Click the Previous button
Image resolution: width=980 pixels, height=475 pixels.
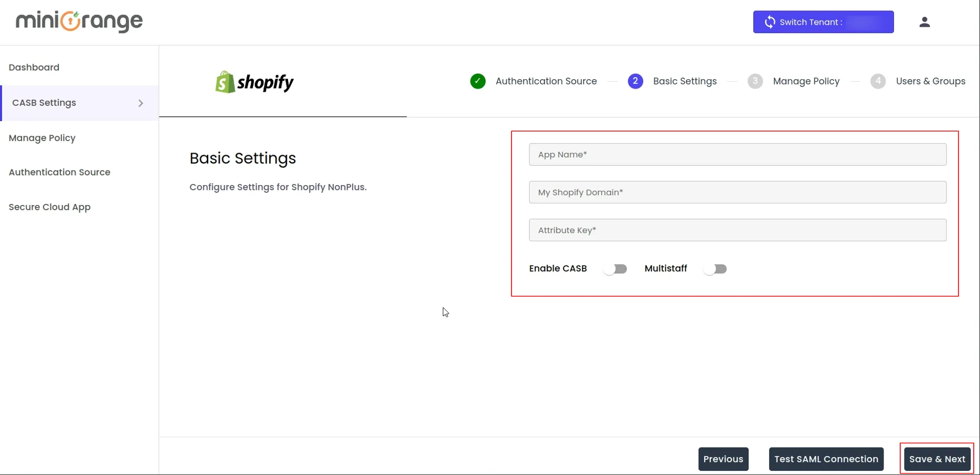[723, 459]
